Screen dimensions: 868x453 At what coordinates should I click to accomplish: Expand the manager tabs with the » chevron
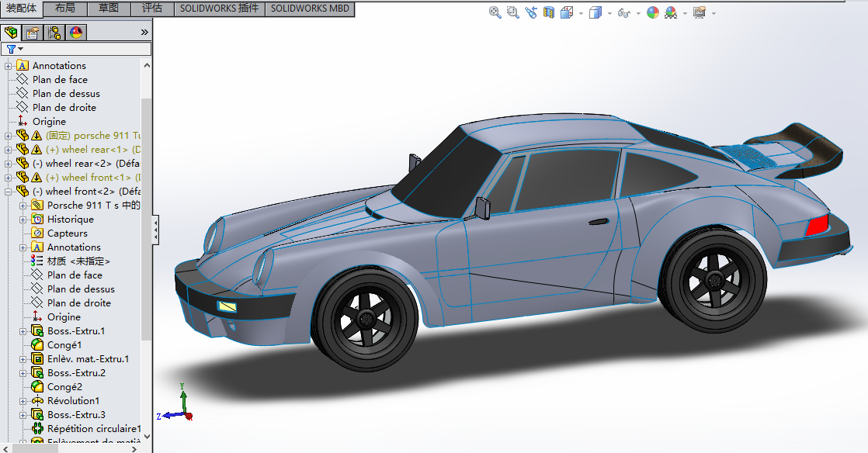(x=144, y=32)
